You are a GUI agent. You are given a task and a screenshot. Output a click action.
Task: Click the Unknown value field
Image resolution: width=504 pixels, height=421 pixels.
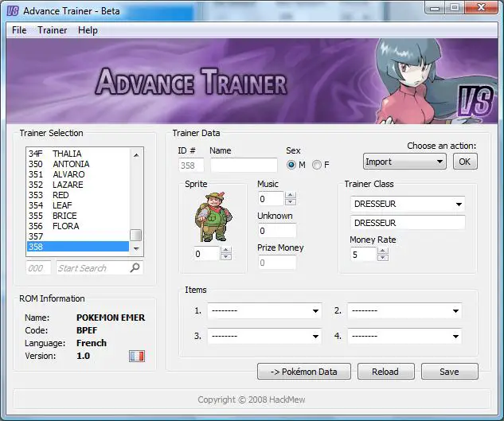pyautogui.click(x=277, y=231)
